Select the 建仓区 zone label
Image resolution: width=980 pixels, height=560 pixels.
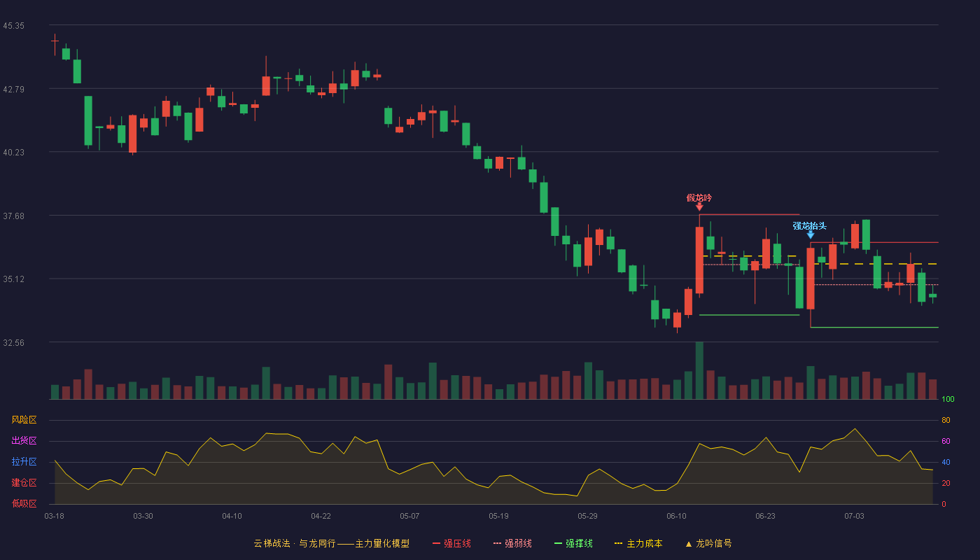pos(24,483)
